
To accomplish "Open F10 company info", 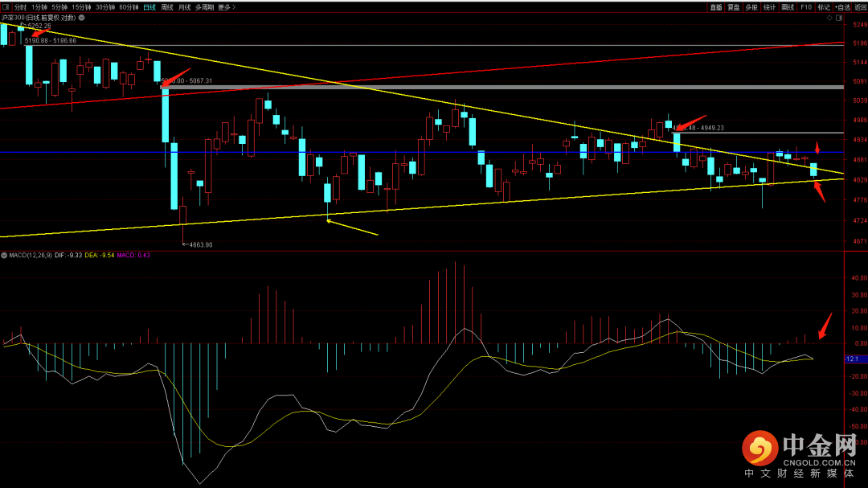I will click(806, 7).
